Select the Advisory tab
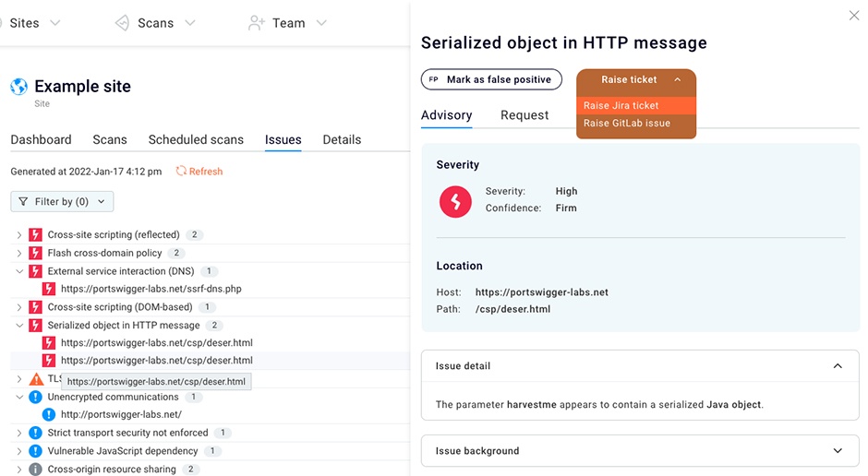Viewport: 868px width, 476px height. click(x=447, y=115)
